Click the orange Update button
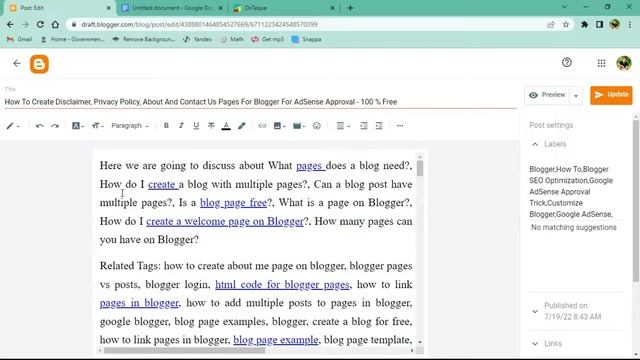640x360 pixels. tap(611, 95)
